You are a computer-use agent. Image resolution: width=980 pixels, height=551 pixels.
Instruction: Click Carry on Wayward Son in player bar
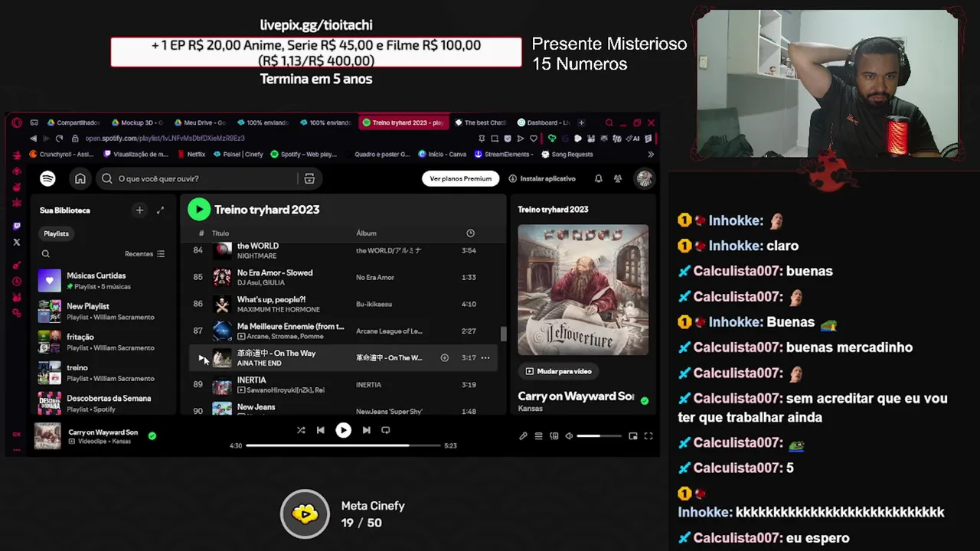(103, 432)
